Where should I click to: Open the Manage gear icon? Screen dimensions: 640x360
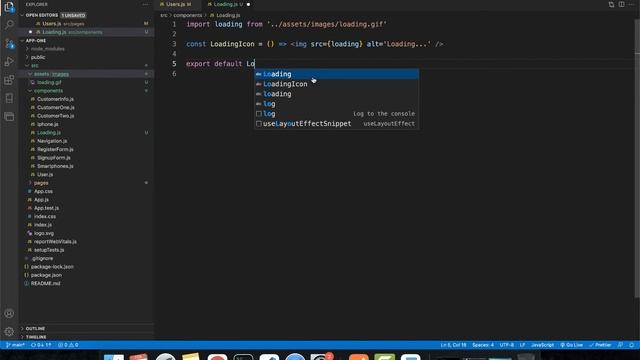pos(9,332)
